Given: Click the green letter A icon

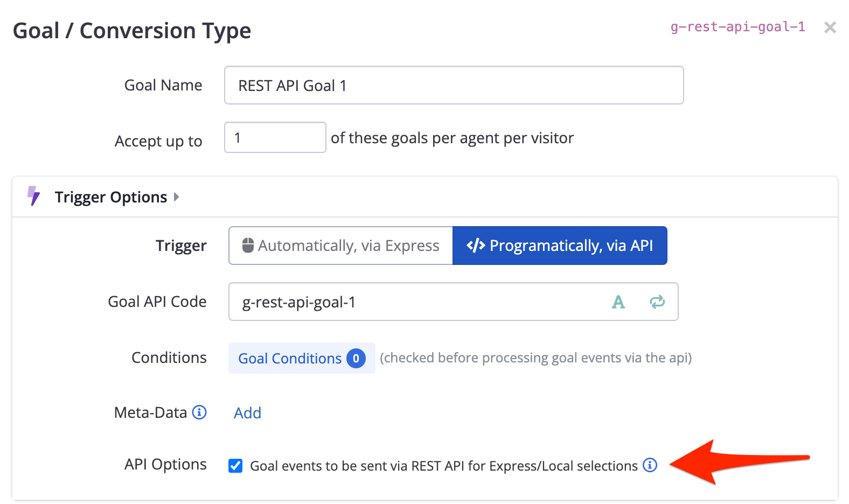Looking at the screenshot, I should point(618,302).
